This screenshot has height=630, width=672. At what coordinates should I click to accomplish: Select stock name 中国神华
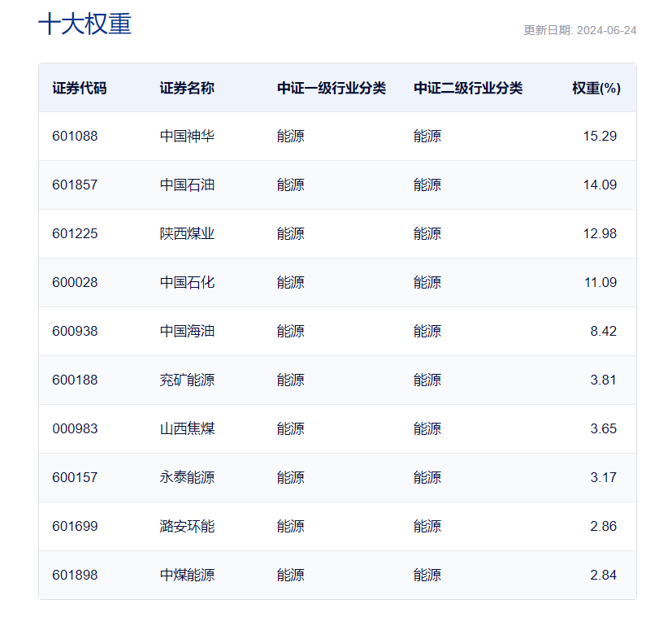click(x=187, y=137)
